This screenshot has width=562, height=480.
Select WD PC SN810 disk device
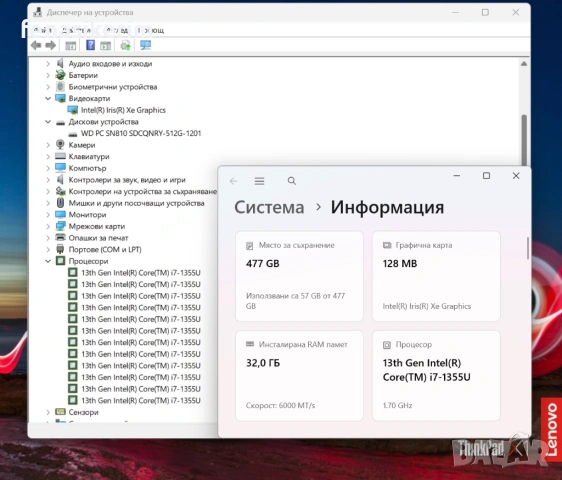(141, 133)
